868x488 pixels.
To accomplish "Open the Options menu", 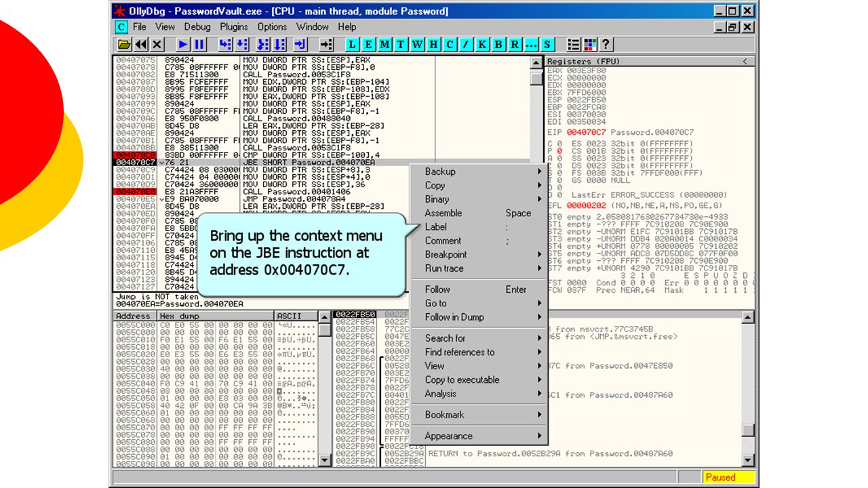I will 272,27.
